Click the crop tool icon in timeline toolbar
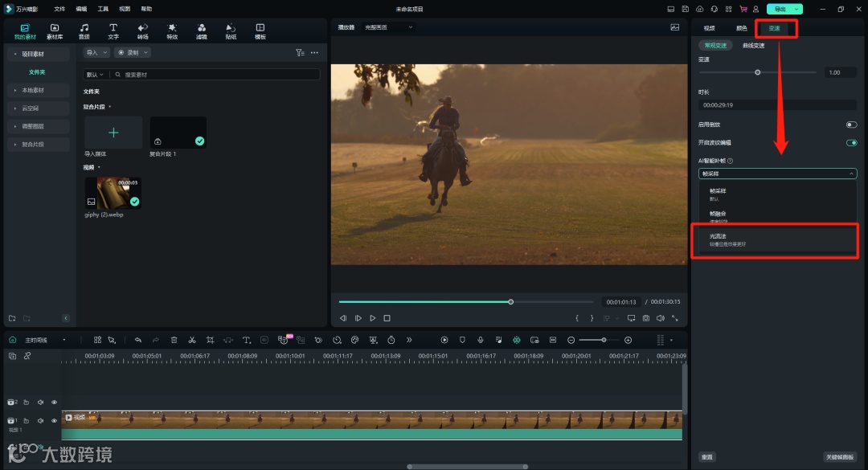868x470 pixels. click(210, 340)
